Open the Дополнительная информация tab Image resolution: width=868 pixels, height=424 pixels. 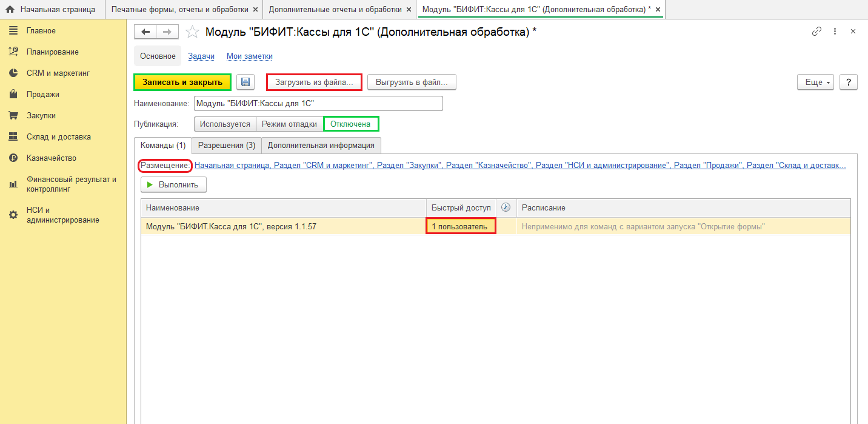point(321,146)
